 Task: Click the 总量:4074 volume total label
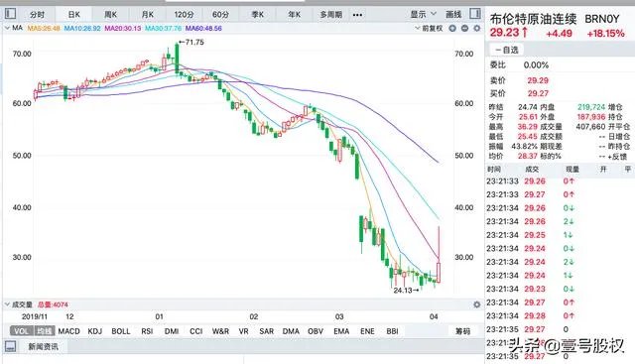[x=53, y=304]
